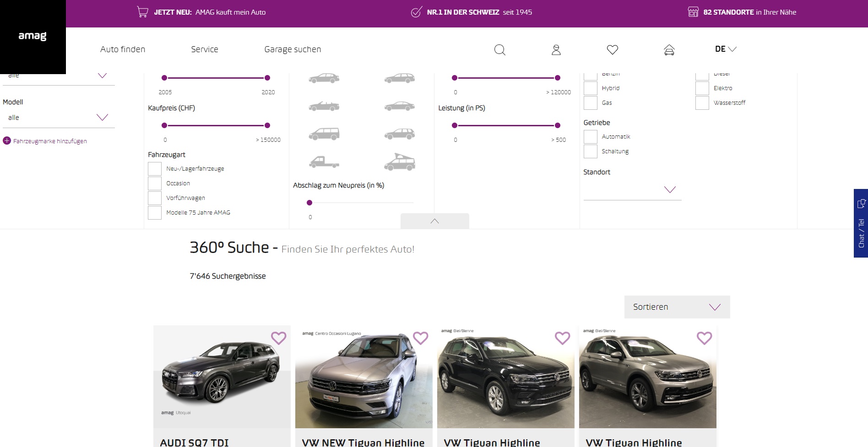This screenshot has height=447, width=868.
Task: Select the flatbed pickup truck icon
Action: click(x=324, y=162)
